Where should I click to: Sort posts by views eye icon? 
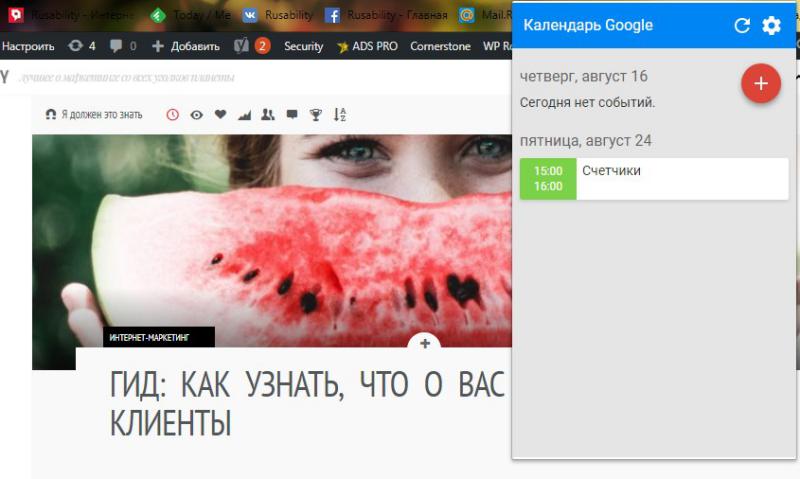(x=196, y=115)
